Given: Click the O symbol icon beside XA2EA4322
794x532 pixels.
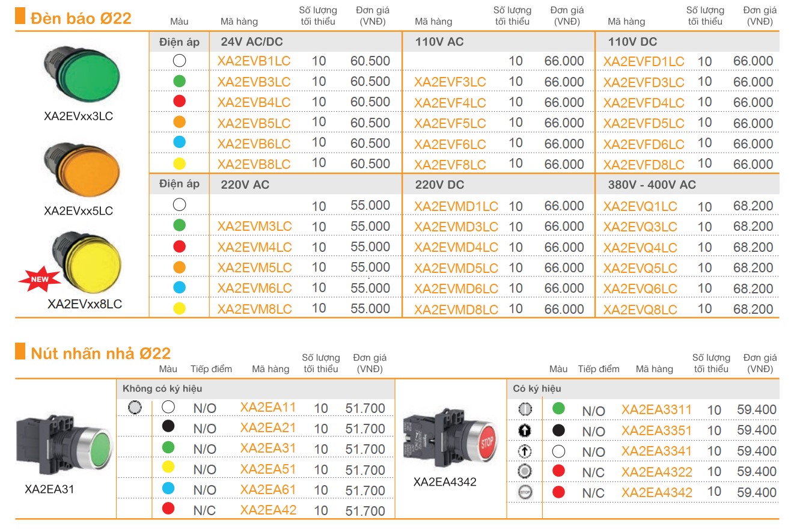Looking at the screenshot, I should (x=525, y=471).
